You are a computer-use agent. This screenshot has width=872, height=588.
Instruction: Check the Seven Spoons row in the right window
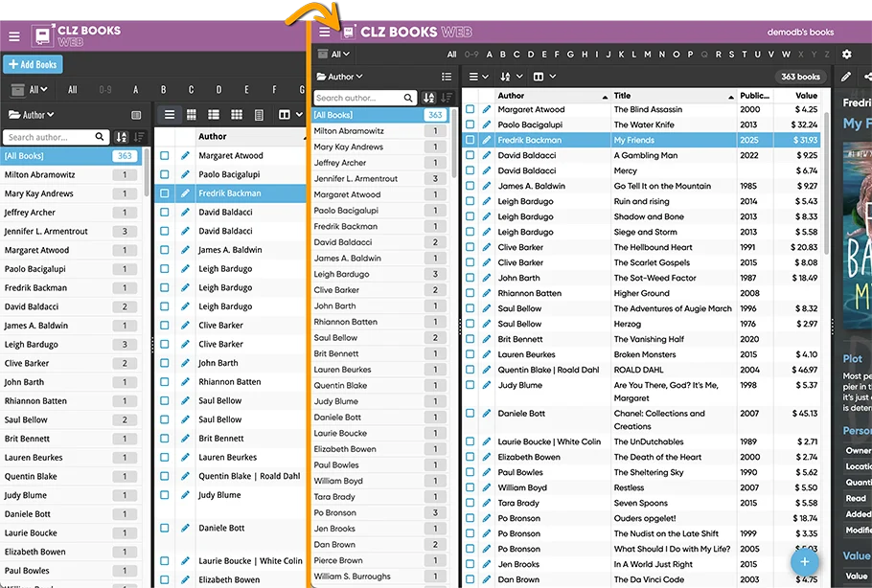click(470, 503)
